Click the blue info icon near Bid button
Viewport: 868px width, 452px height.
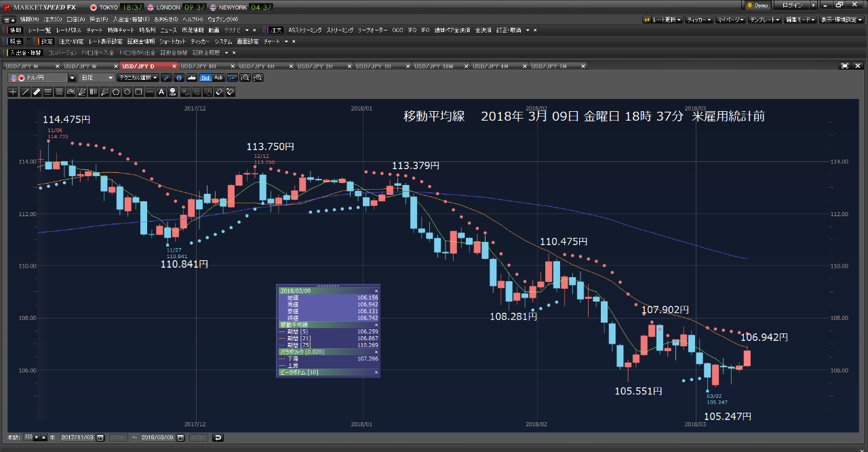coord(179,77)
